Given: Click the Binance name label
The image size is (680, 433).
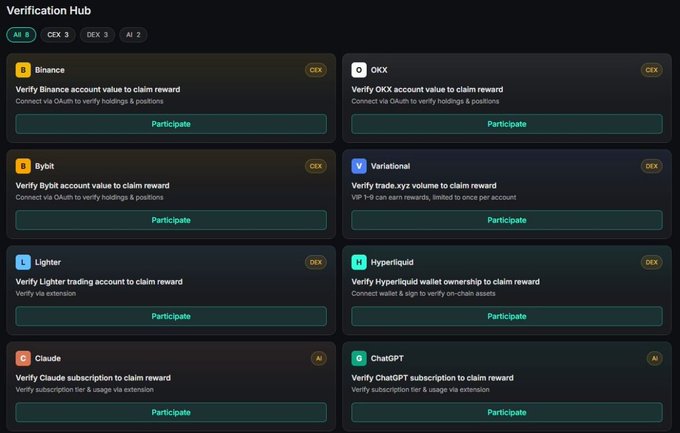Looking at the screenshot, I should pos(50,70).
